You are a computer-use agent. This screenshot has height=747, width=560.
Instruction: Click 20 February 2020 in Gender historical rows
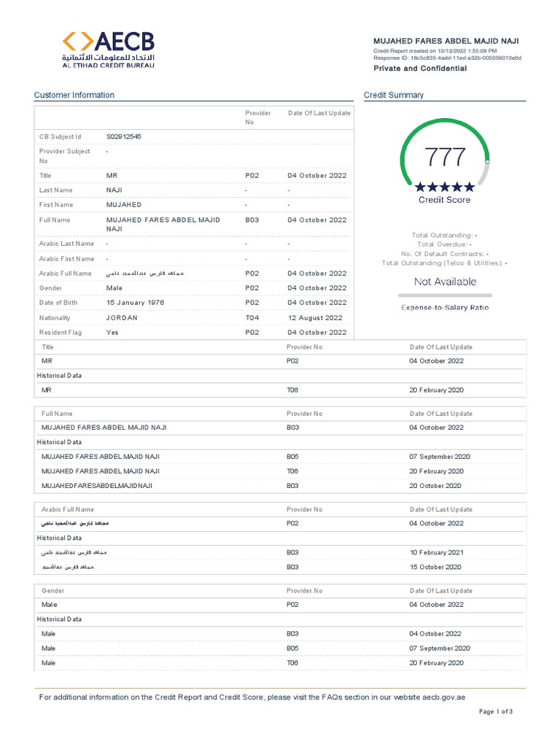click(x=436, y=663)
